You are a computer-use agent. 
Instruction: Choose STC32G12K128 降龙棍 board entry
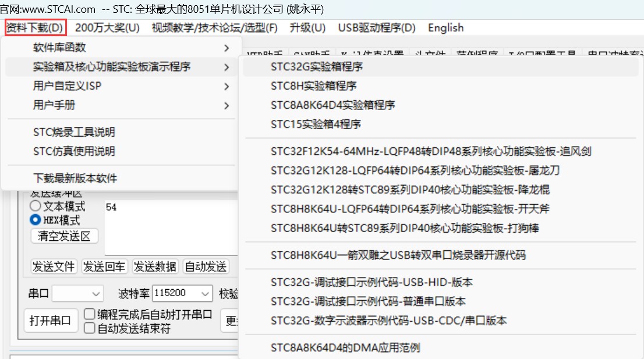pos(441,190)
